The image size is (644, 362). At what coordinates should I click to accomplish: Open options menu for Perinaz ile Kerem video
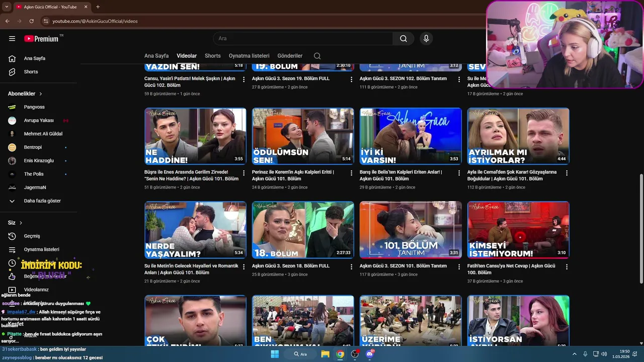click(352, 173)
